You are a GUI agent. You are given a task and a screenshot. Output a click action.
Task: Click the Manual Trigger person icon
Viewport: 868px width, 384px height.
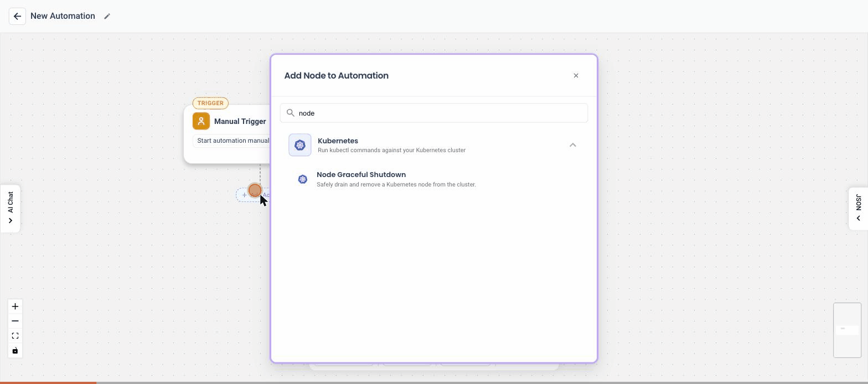click(201, 121)
